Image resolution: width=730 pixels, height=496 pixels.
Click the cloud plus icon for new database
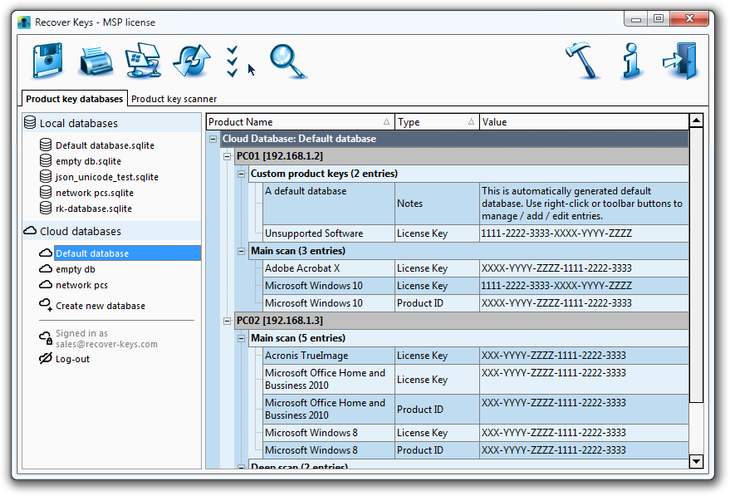pyautogui.click(x=45, y=305)
